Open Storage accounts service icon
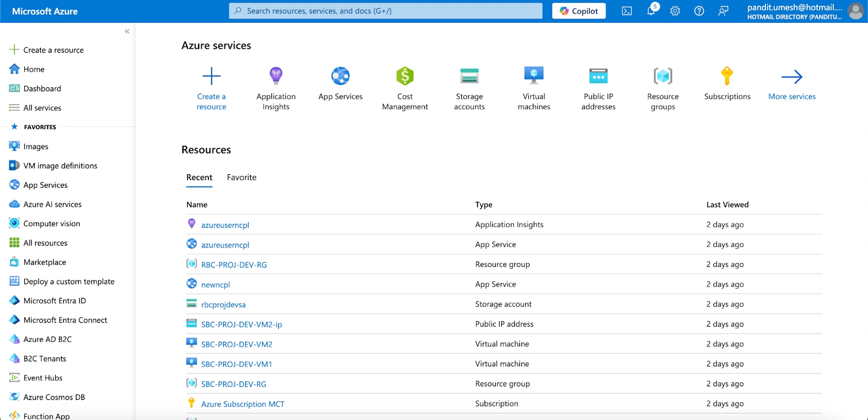This screenshot has width=868, height=420. (x=469, y=76)
